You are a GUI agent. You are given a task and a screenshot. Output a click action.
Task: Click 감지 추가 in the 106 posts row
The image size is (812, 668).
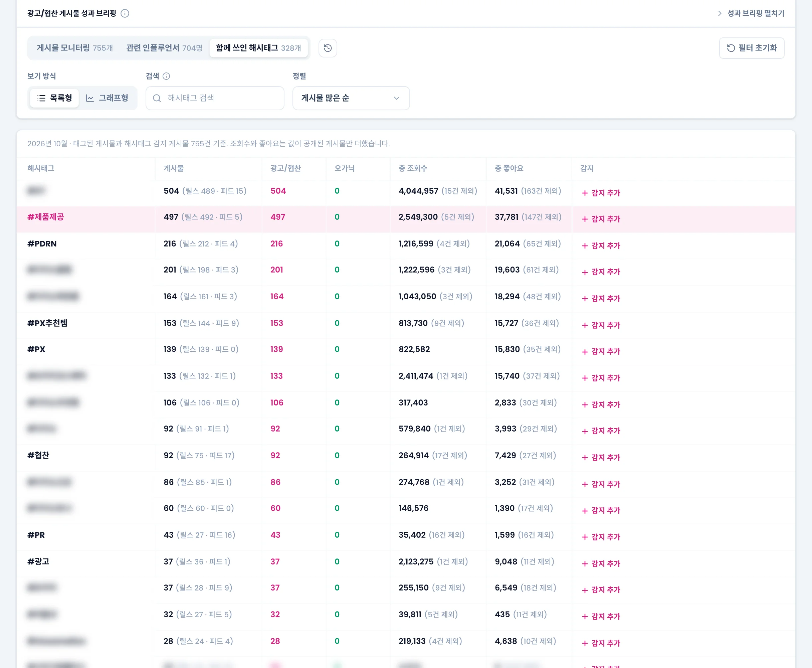(601, 405)
